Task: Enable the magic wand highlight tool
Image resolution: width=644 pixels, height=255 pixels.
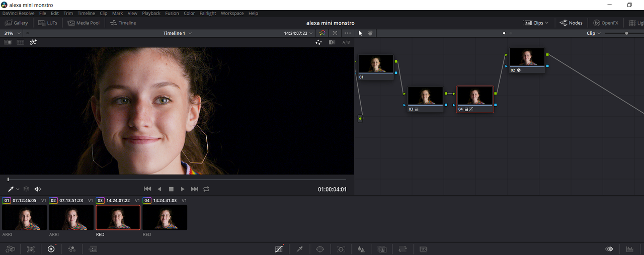Action: coord(33,42)
